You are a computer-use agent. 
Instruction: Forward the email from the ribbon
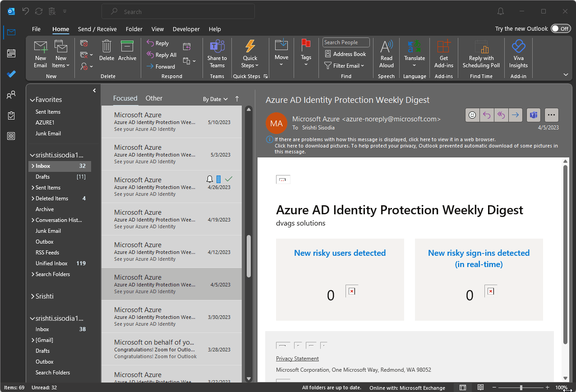coord(161,67)
